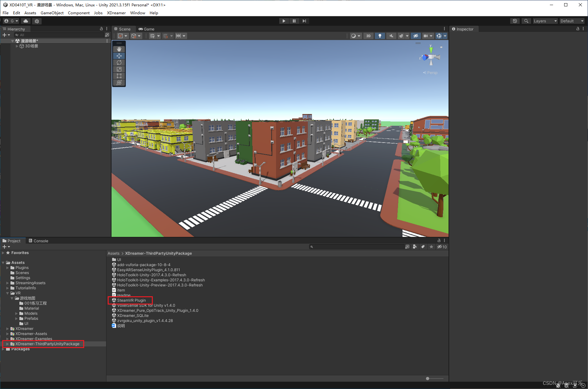Open the scene camera settings dropdown

click(428, 36)
